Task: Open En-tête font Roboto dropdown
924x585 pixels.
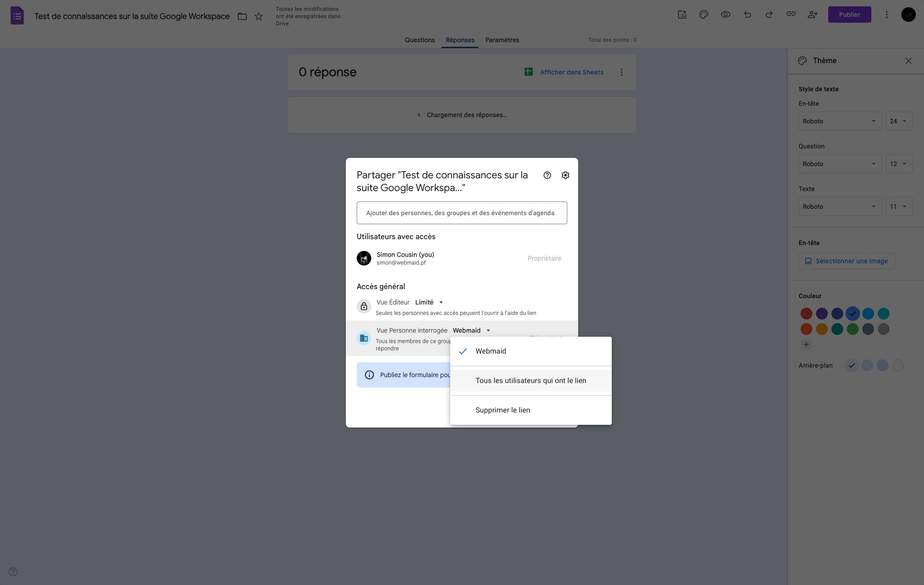Action: coord(840,121)
